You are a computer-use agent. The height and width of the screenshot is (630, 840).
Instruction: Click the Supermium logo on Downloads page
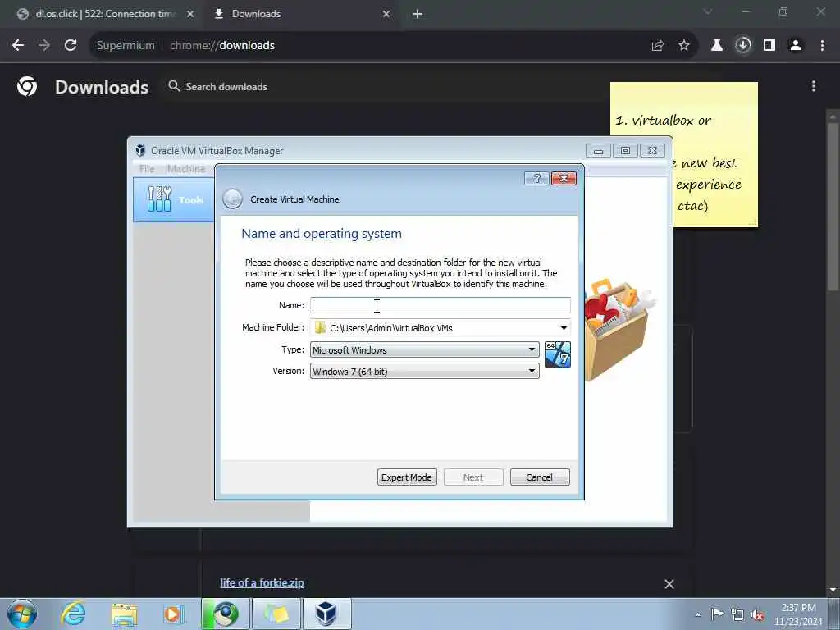(27, 86)
